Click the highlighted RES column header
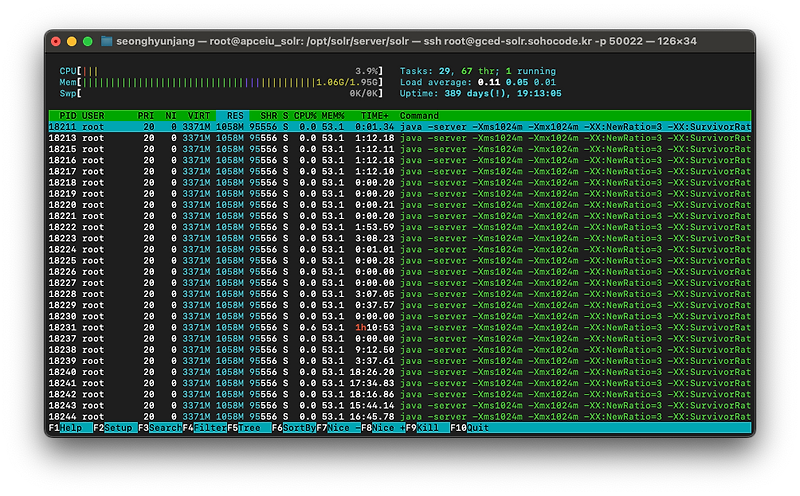Screen dimensions: 800x496 pyautogui.click(x=233, y=116)
